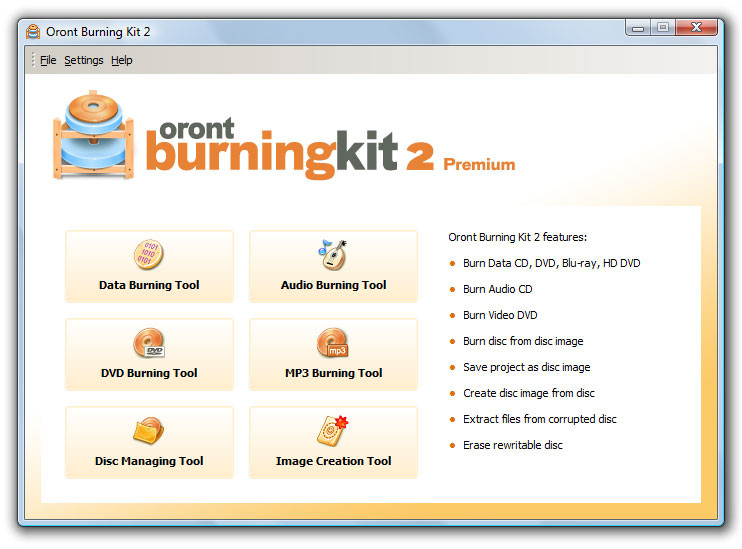Click 'Save project as disc image' text
The width and height of the screenshot is (742, 549).
pos(527,367)
